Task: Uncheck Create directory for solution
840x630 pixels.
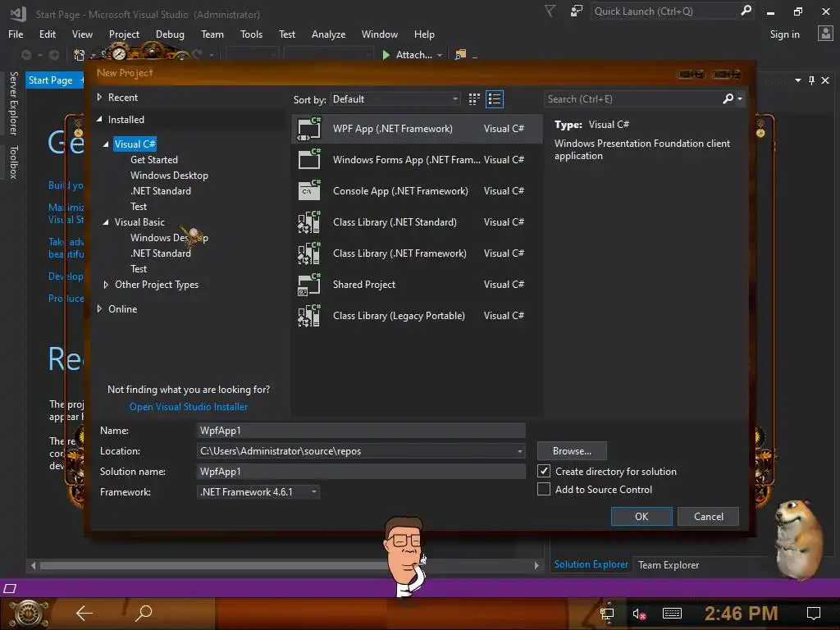Action: (544, 471)
